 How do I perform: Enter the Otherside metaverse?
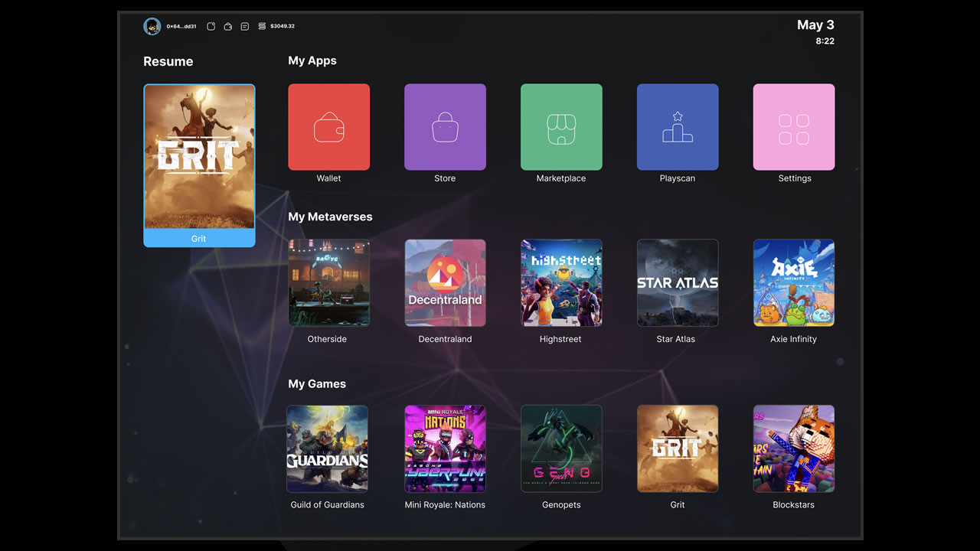[x=328, y=283]
